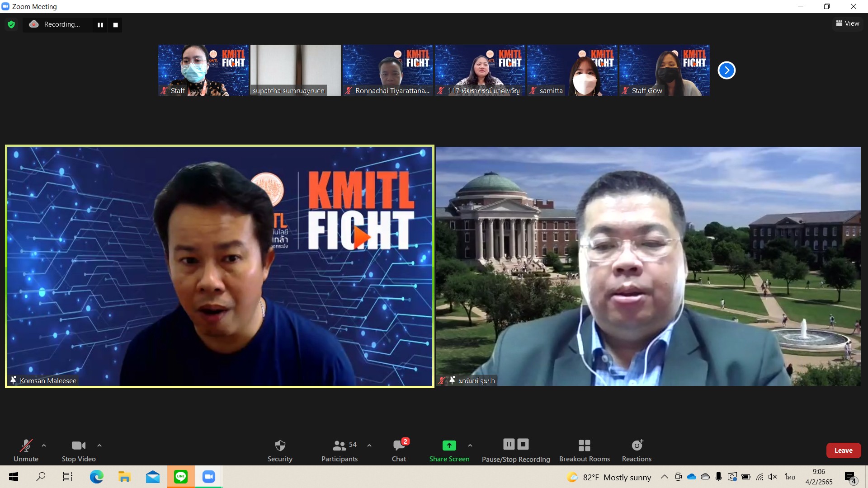Open Chat with 2 unread messages

pyautogui.click(x=399, y=450)
